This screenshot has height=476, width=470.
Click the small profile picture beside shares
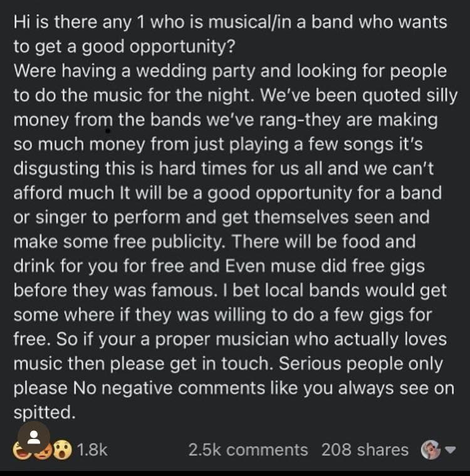click(429, 450)
